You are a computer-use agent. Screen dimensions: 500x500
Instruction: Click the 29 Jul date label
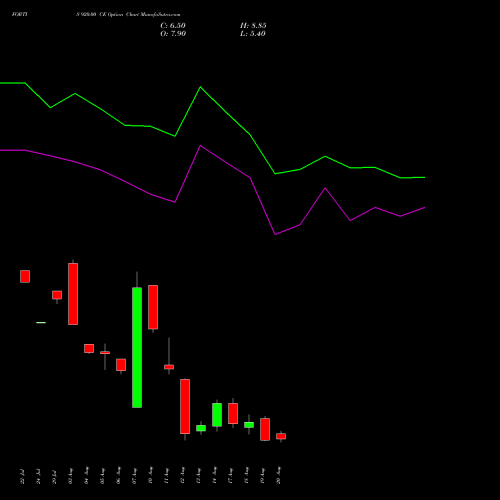[54, 476]
